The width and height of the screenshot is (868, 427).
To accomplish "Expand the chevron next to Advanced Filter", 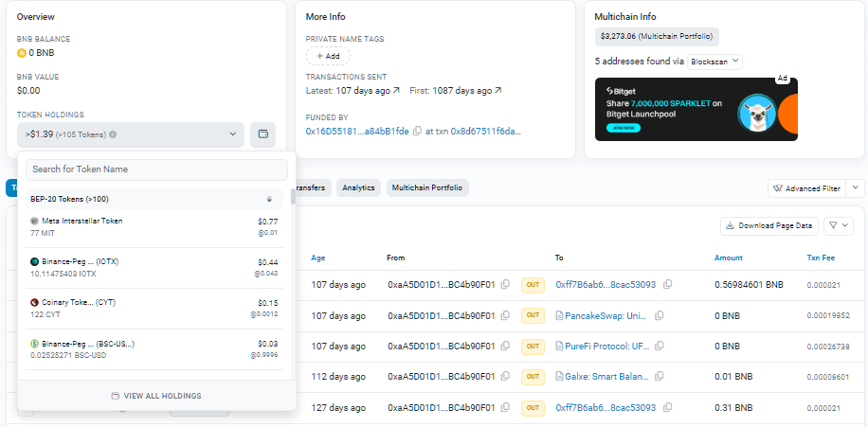I will coord(855,188).
